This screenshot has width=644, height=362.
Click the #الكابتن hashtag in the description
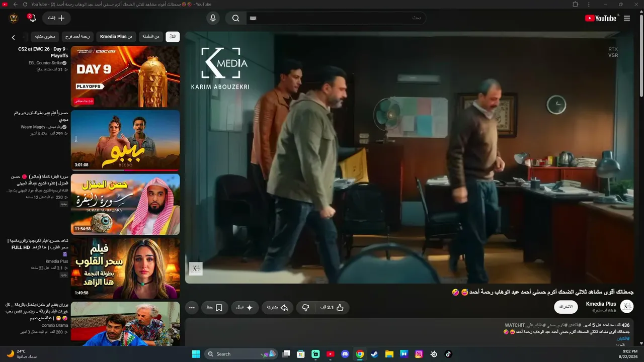(x=624, y=338)
